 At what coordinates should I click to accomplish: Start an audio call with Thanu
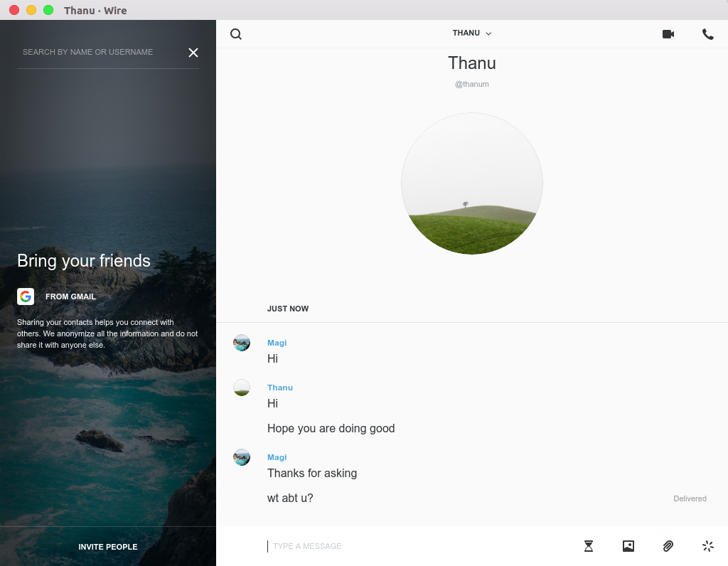[x=707, y=34]
